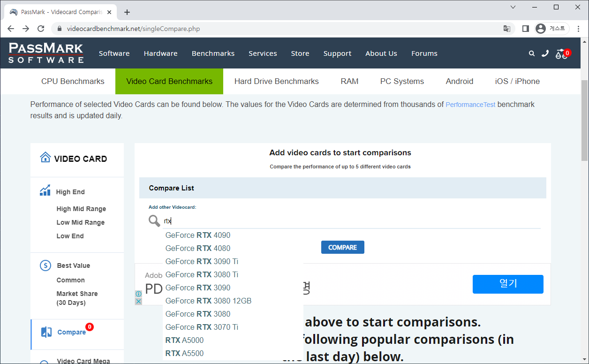This screenshot has width=589, height=364.
Task: Toggle the browser side panel icon
Action: (526, 29)
